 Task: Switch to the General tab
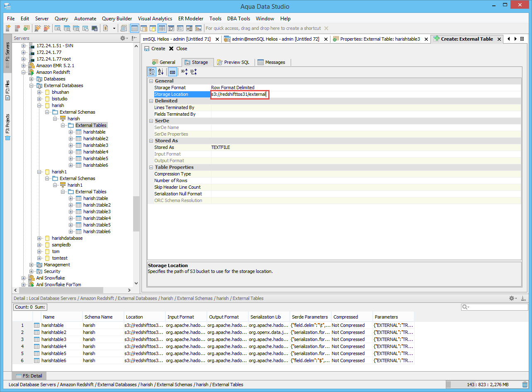(164, 62)
